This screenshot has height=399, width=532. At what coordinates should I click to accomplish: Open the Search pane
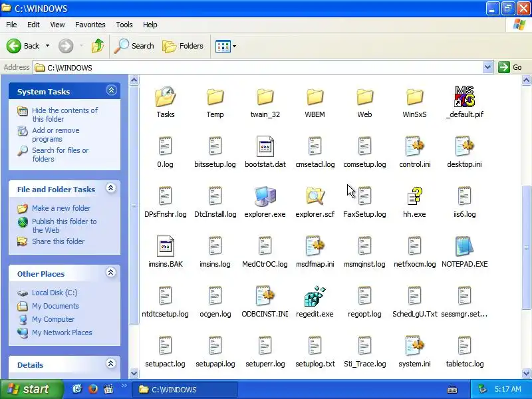pyautogui.click(x=134, y=46)
